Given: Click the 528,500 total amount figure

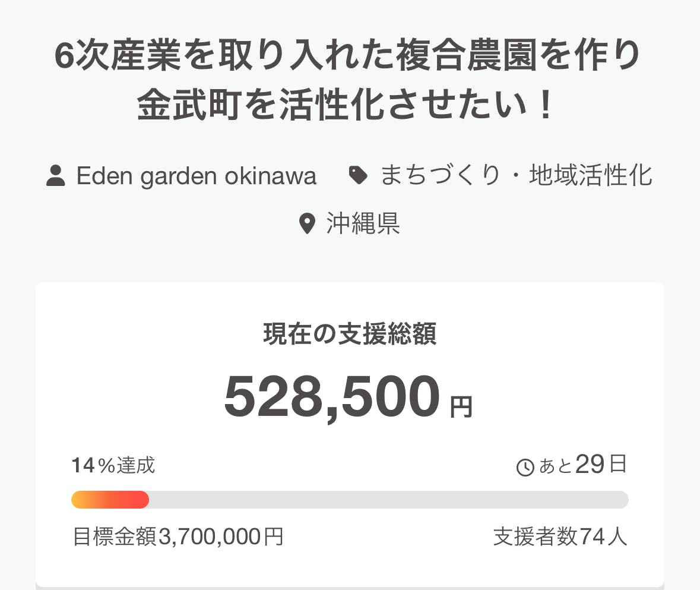Looking at the screenshot, I should point(331,397).
